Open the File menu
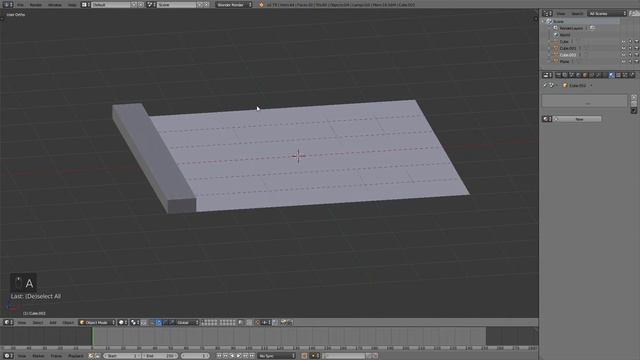Screen dimensions: 640x360 coord(20,5)
